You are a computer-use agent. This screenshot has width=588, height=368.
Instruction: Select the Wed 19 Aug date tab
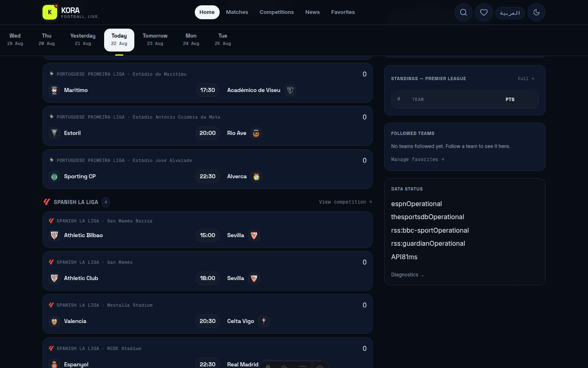tap(15, 40)
